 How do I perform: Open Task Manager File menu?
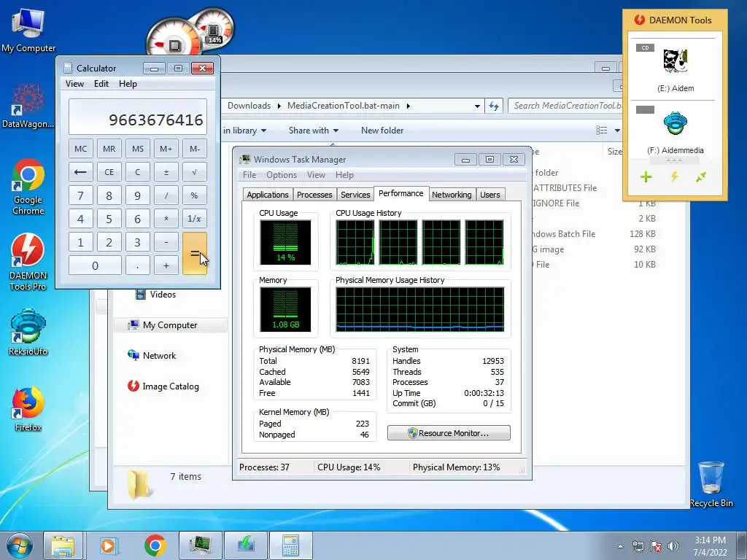pos(249,175)
